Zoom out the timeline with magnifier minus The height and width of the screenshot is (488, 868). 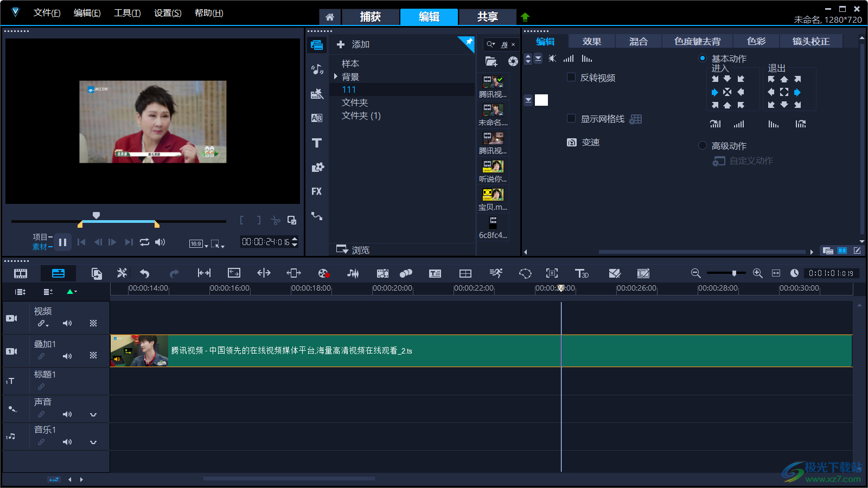695,273
